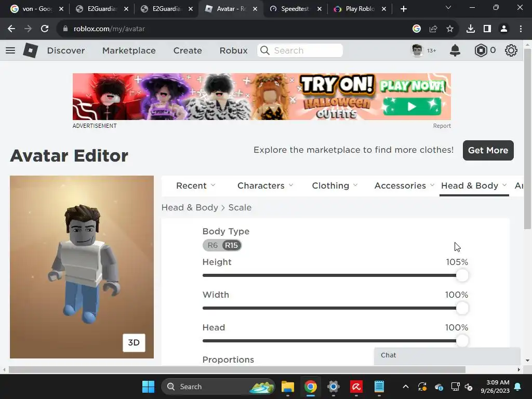Open the Robux balance icon
Screen dimensions: 532x399
(x=481, y=50)
